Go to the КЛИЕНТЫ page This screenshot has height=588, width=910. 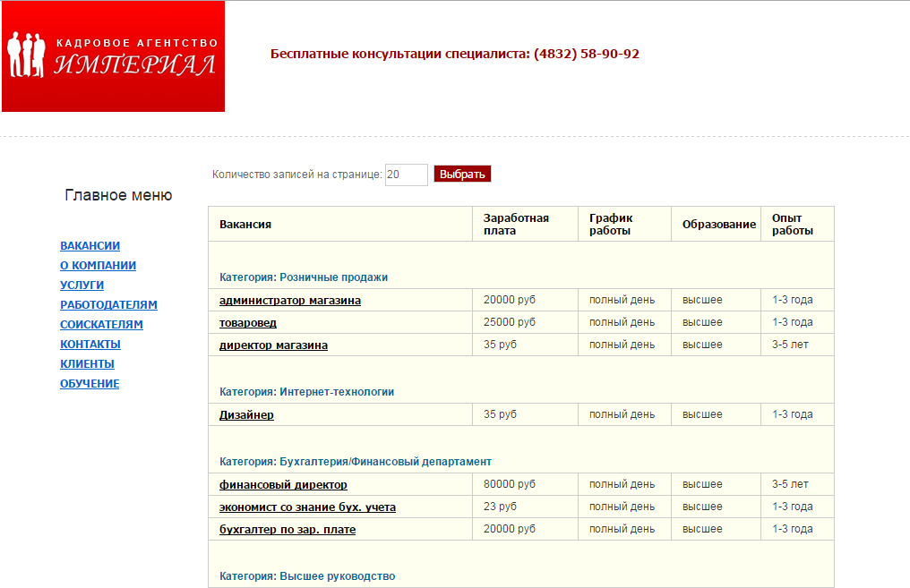87,364
